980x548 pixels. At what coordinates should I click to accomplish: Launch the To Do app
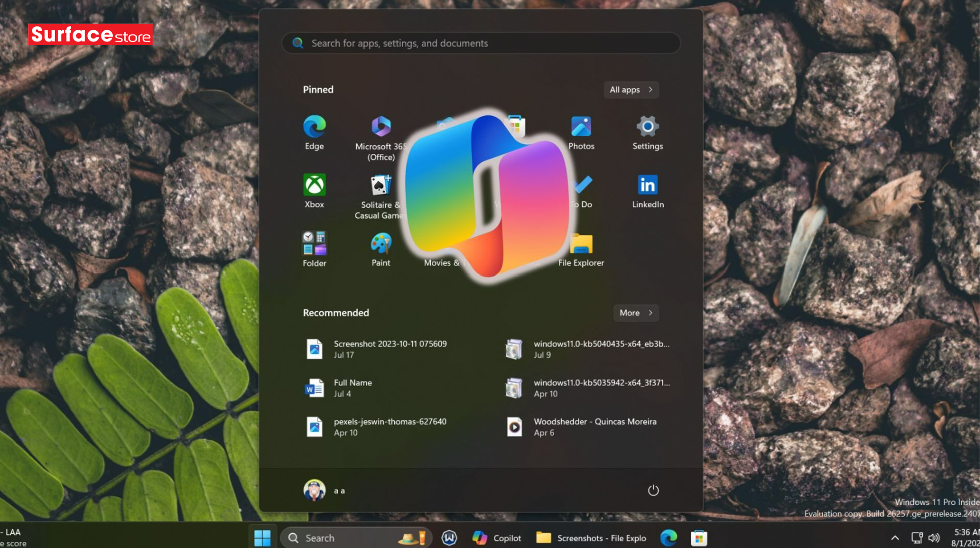(x=581, y=187)
